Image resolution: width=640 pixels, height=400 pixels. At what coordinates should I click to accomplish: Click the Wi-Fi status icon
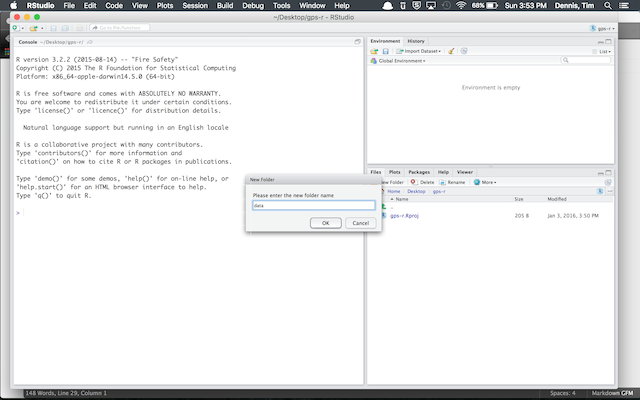point(461,5)
